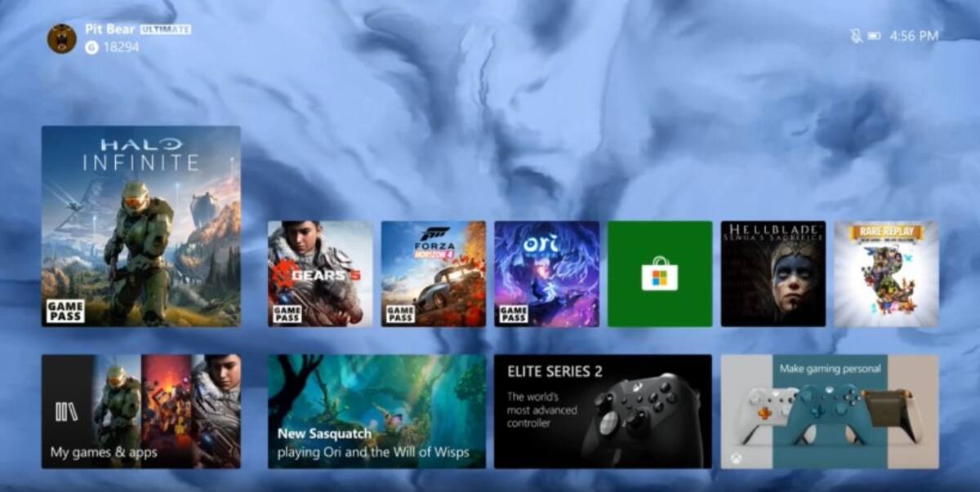Click the Game Pass badge on Gears 5

[x=287, y=314]
